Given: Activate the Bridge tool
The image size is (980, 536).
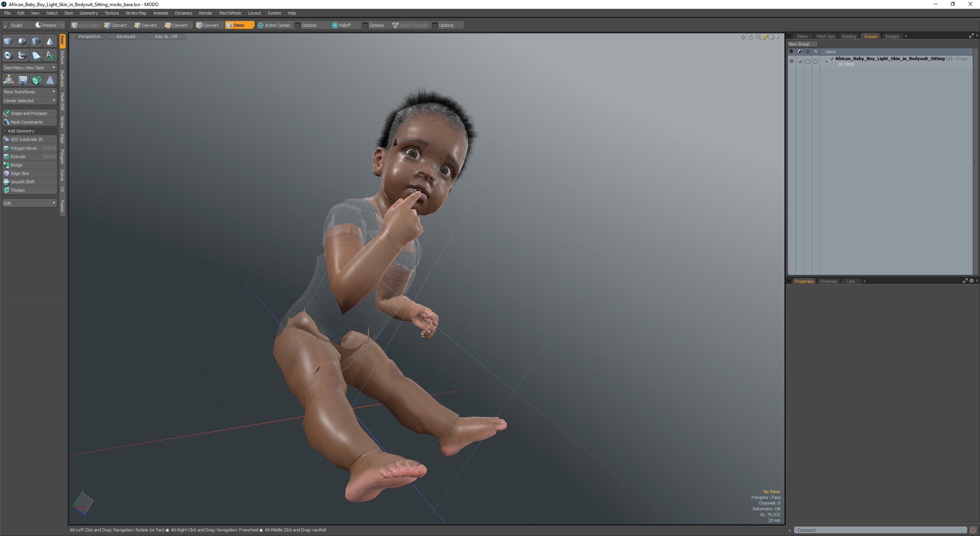Looking at the screenshot, I should point(29,165).
